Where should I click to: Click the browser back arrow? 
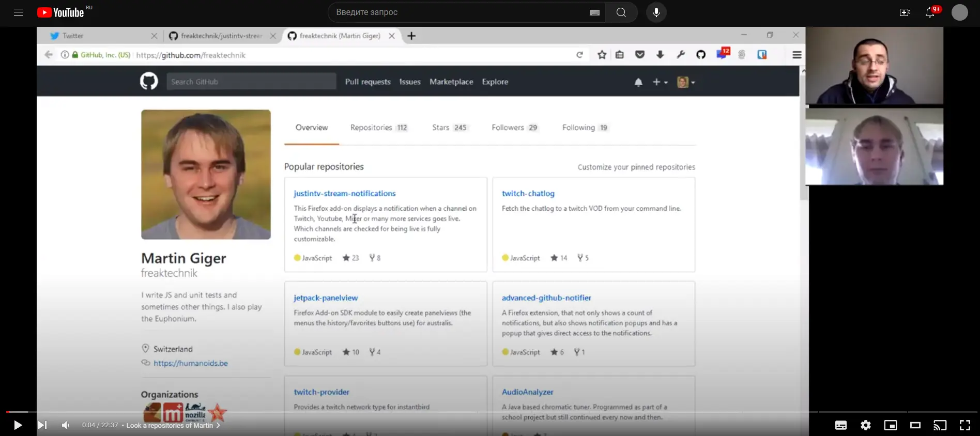pos(48,55)
